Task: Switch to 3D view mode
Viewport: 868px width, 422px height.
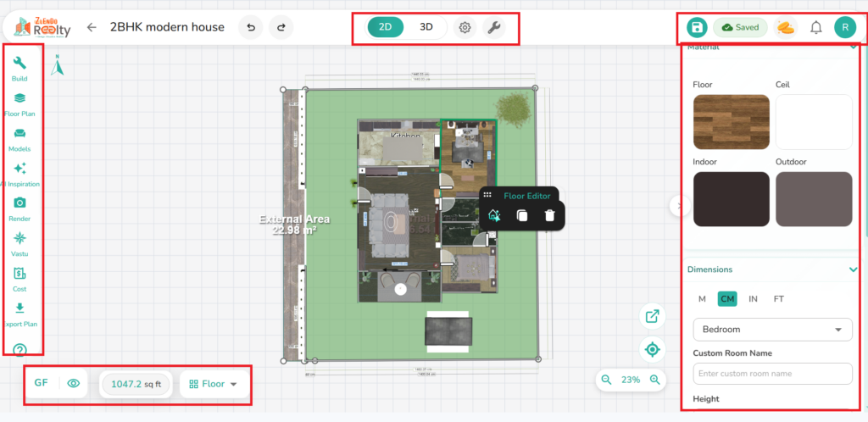Action: [426, 27]
